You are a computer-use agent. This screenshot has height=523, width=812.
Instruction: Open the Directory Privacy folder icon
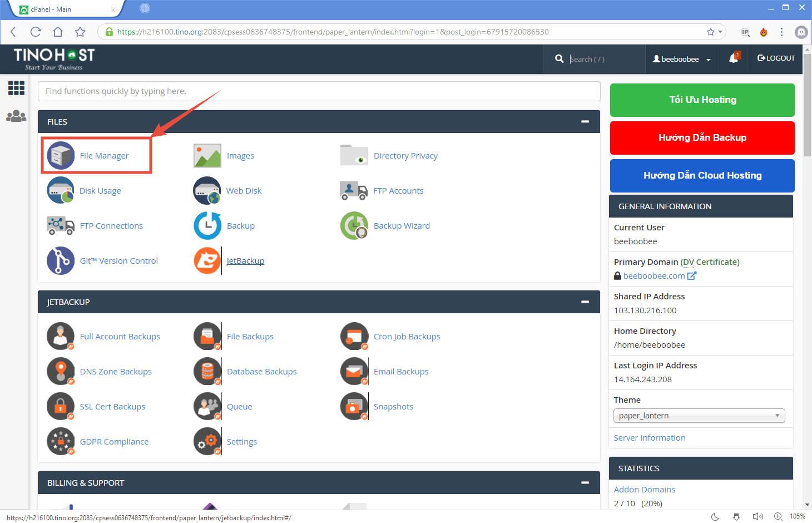point(354,155)
